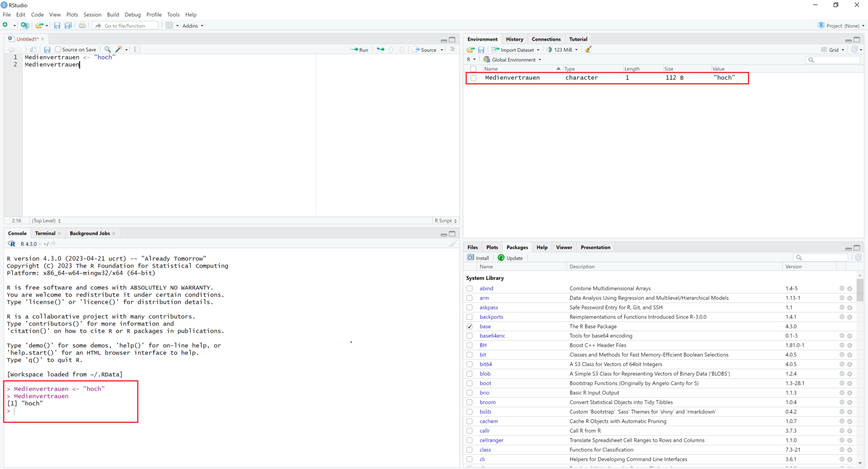Sweep the environment with the broom icon
Viewport: 868px width, 469px height.
(x=588, y=50)
